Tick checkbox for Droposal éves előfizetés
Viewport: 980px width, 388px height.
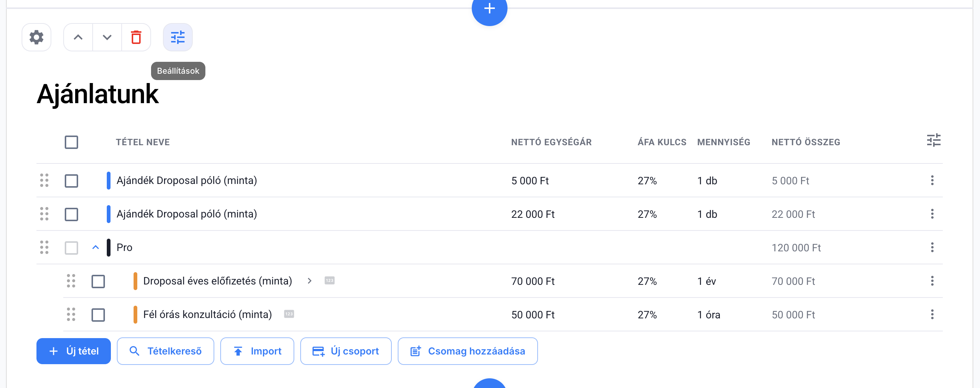[98, 282]
